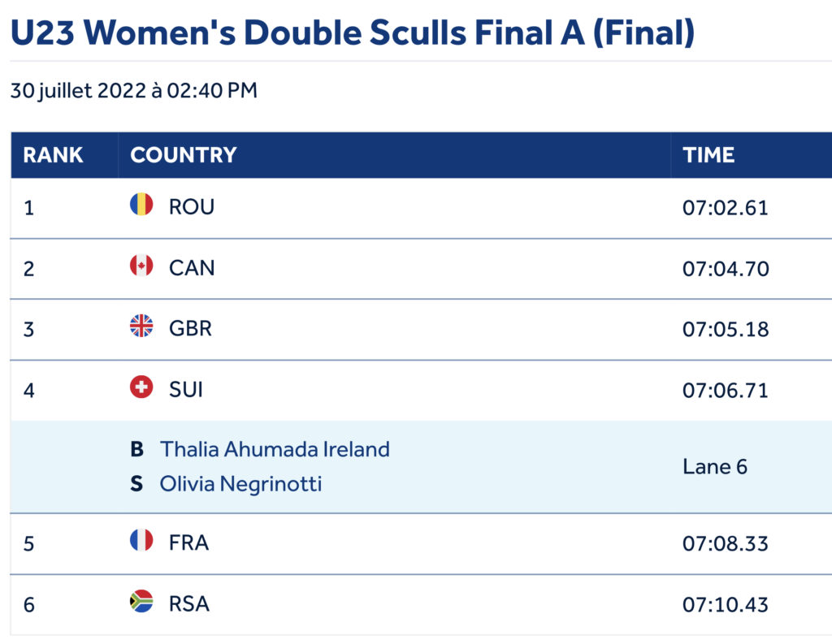Click the Canada flag icon
832x644 pixels.
pyautogui.click(x=141, y=266)
